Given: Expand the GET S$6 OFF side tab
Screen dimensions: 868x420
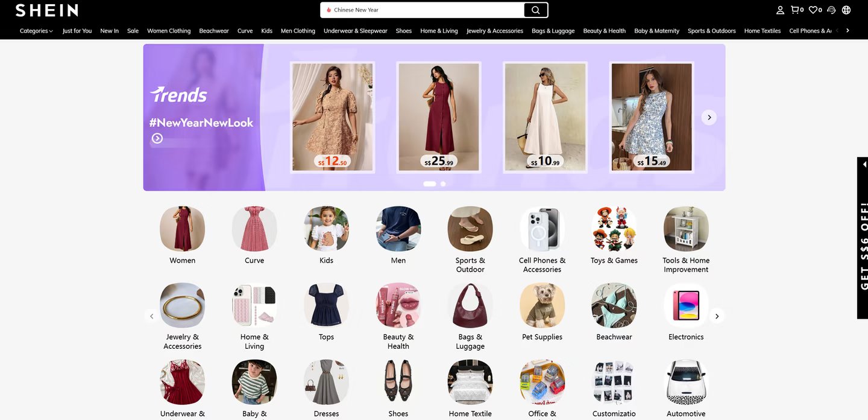Looking at the screenshot, I should [863, 238].
